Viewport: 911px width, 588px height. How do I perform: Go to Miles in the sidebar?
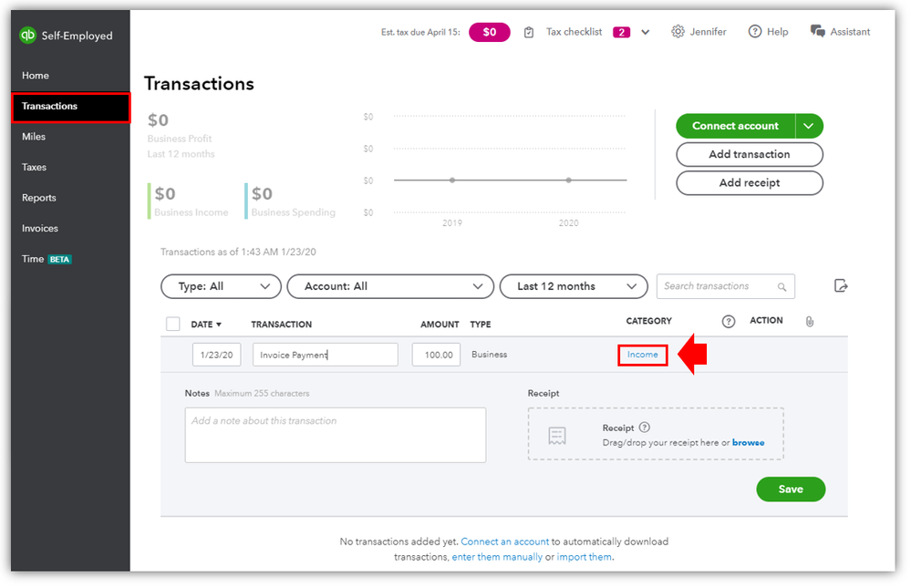[34, 137]
